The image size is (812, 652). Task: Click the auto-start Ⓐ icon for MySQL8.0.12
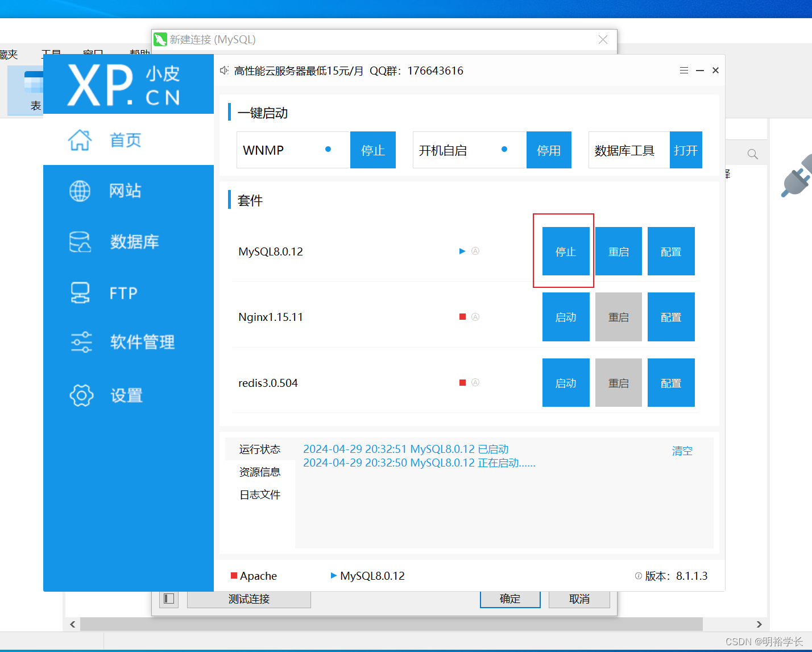tap(475, 251)
